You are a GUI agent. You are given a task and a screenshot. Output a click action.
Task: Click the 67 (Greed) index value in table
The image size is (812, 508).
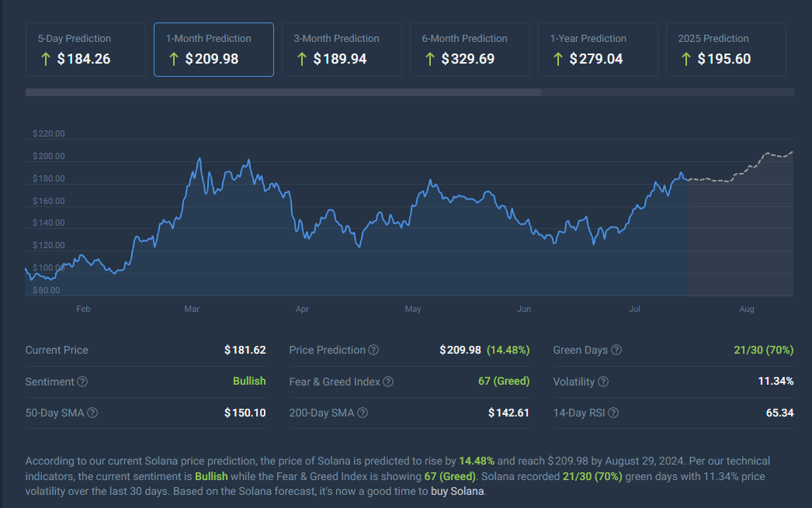click(x=503, y=382)
